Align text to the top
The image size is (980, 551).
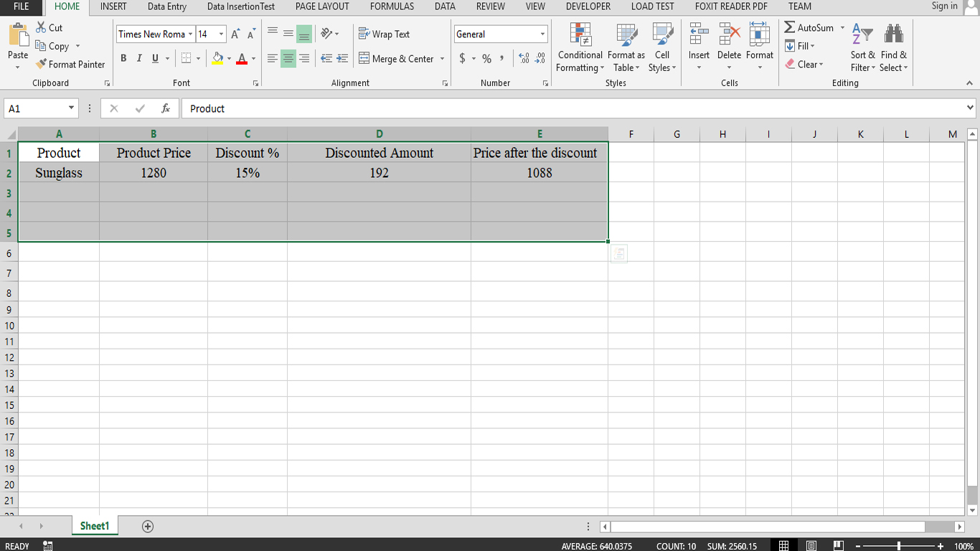coord(273,33)
